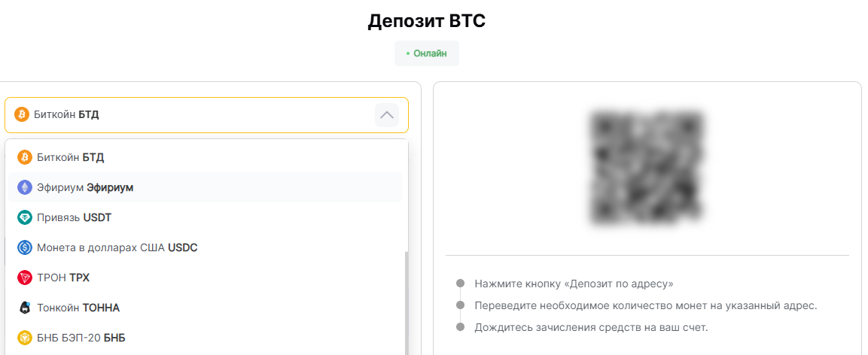Click the blue USDC coin icon

(25, 247)
